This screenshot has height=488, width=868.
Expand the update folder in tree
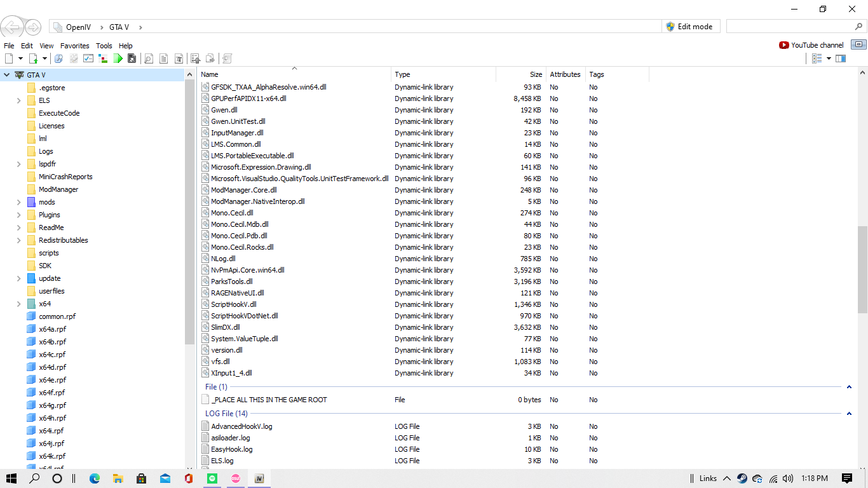[x=19, y=278]
